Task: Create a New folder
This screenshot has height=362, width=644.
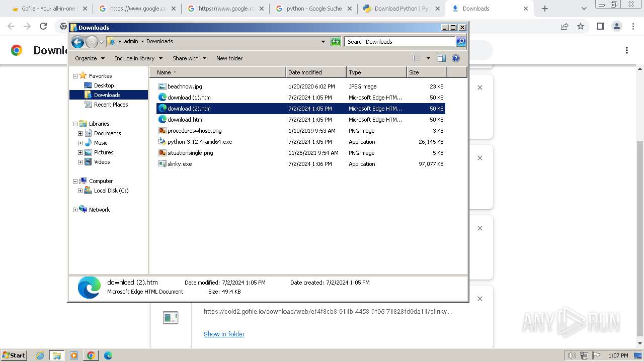Action: click(x=229, y=58)
